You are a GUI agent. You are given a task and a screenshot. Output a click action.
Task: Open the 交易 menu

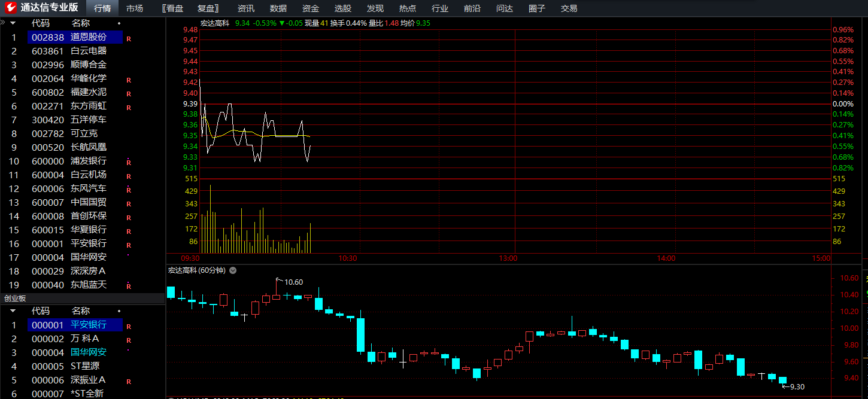click(569, 8)
